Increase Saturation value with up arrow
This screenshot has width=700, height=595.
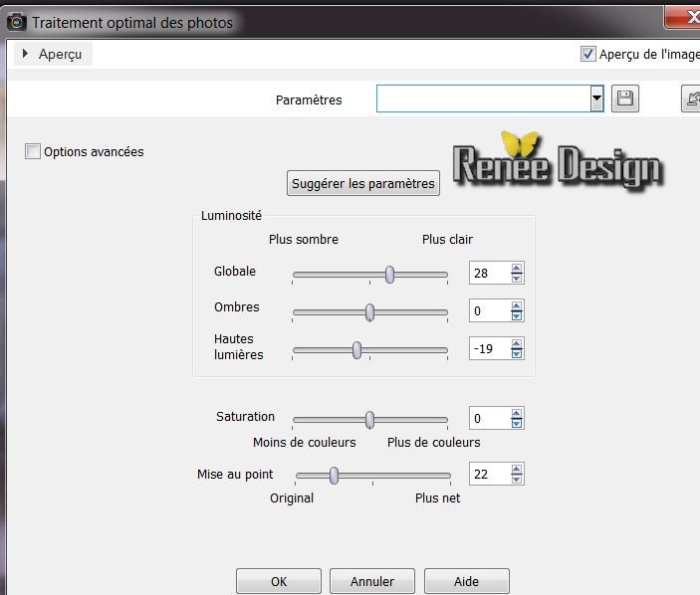(517, 414)
